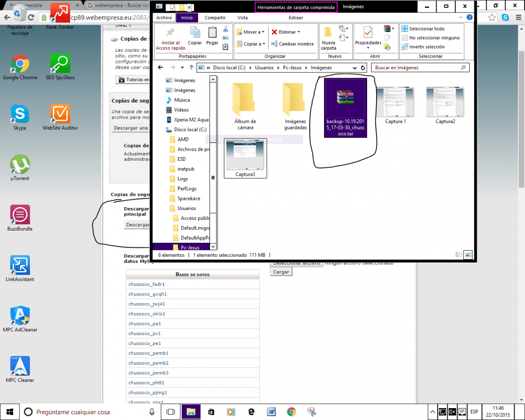Open Task View on taskbar
The width and height of the screenshot is (525, 420).
pos(170,411)
